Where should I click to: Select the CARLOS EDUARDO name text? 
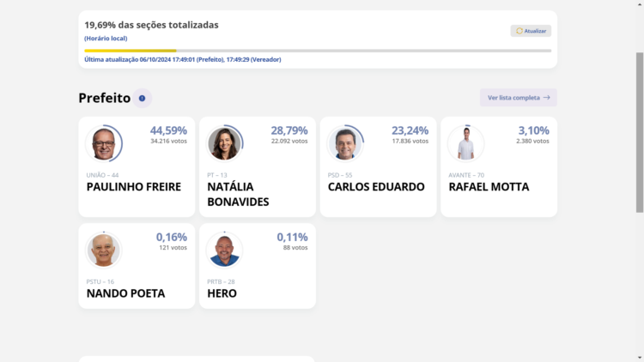376,187
